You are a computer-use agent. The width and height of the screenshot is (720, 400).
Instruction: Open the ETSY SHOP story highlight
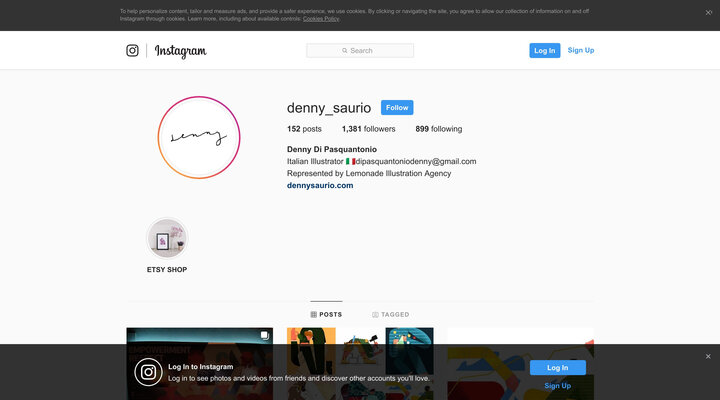[x=167, y=239]
